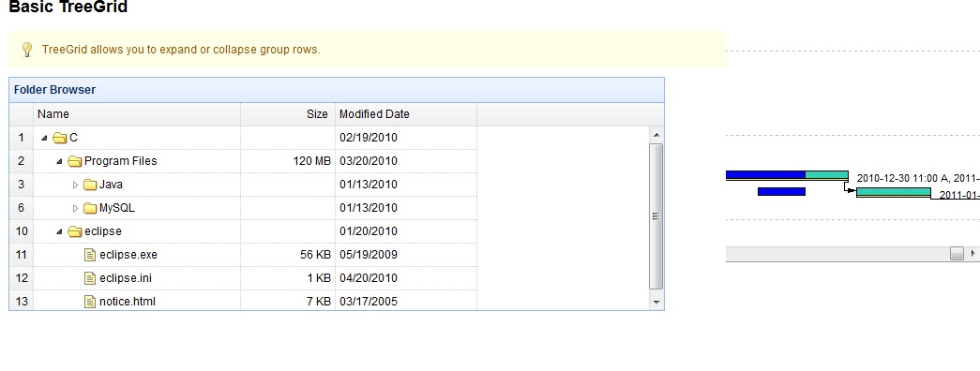Click the Basic TreeGrid heading
This screenshot has height=371, width=980.
click(68, 7)
